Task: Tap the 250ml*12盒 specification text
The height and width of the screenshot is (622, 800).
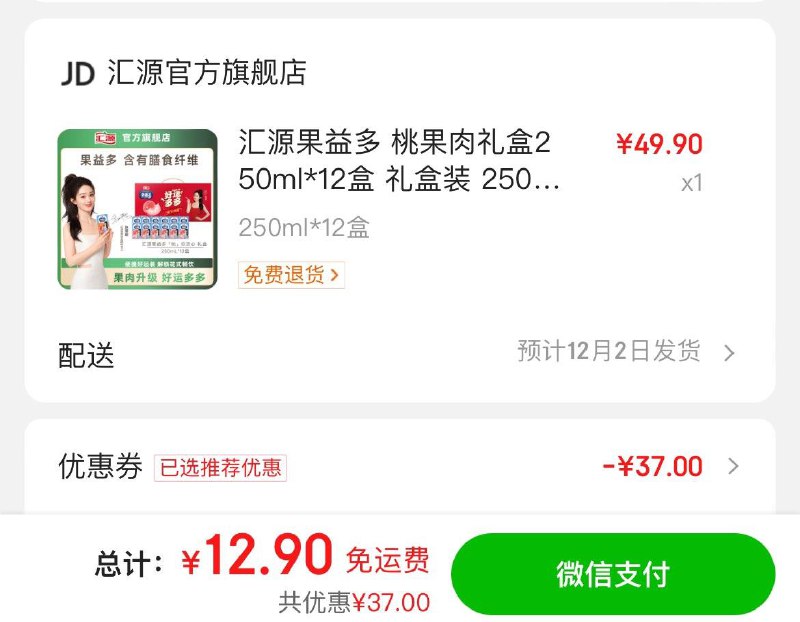Action: [x=304, y=228]
